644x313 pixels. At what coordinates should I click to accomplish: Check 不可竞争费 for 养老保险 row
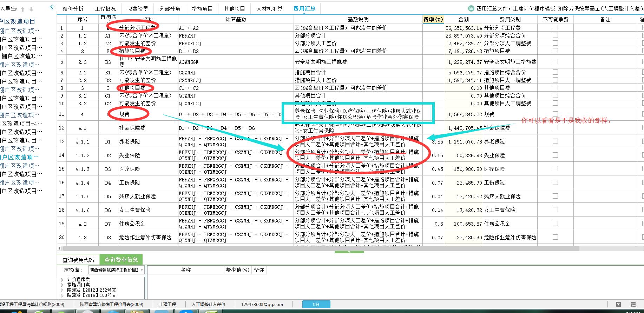(555, 141)
